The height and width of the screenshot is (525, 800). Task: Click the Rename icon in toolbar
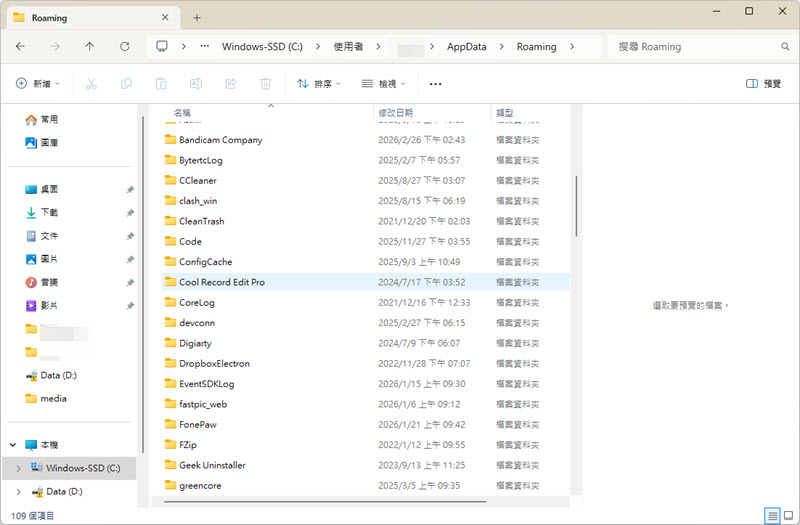[196, 84]
